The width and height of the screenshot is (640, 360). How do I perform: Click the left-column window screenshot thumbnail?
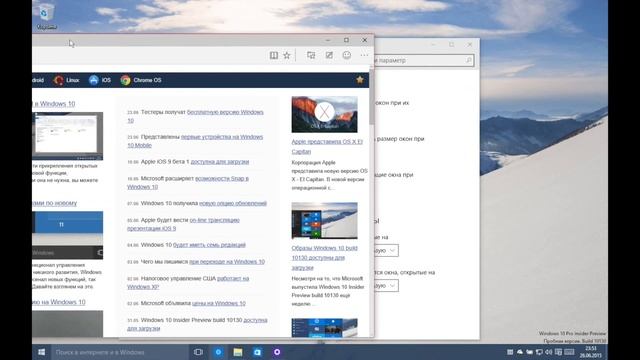coord(68,136)
